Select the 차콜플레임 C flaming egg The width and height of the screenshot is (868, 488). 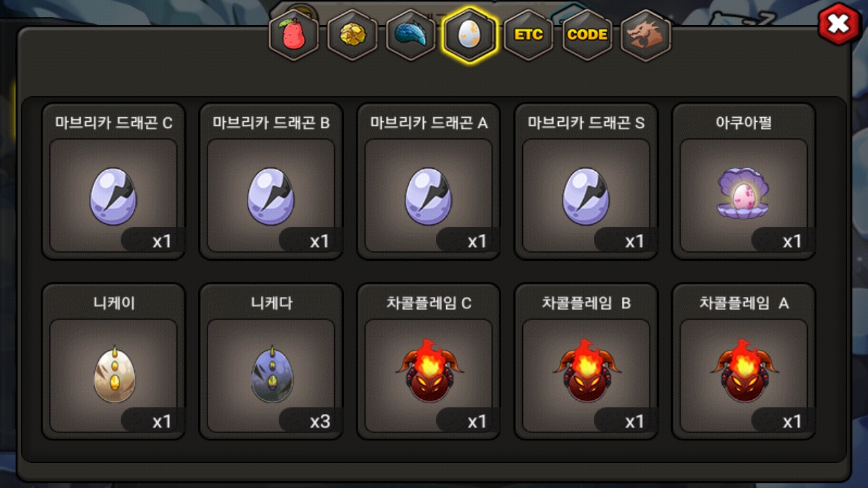tap(429, 361)
